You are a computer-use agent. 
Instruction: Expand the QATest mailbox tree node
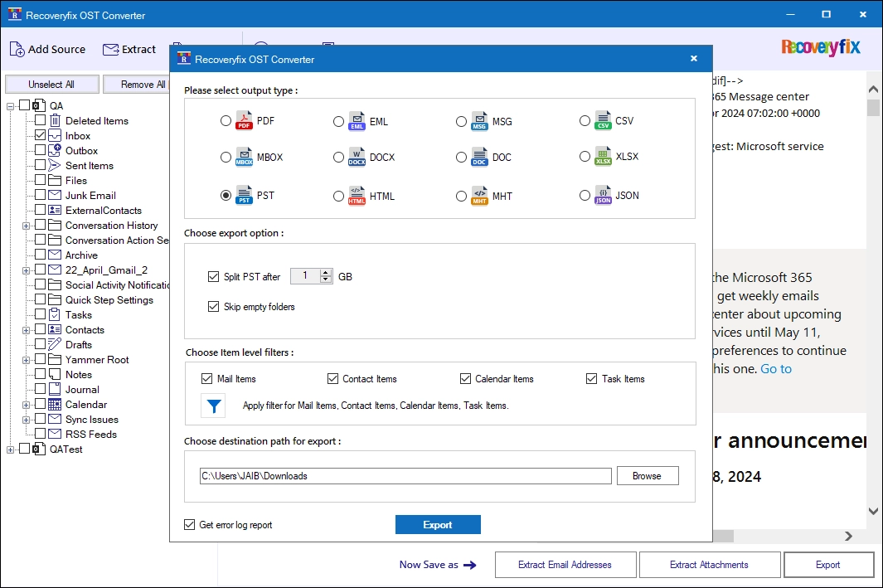point(10,450)
